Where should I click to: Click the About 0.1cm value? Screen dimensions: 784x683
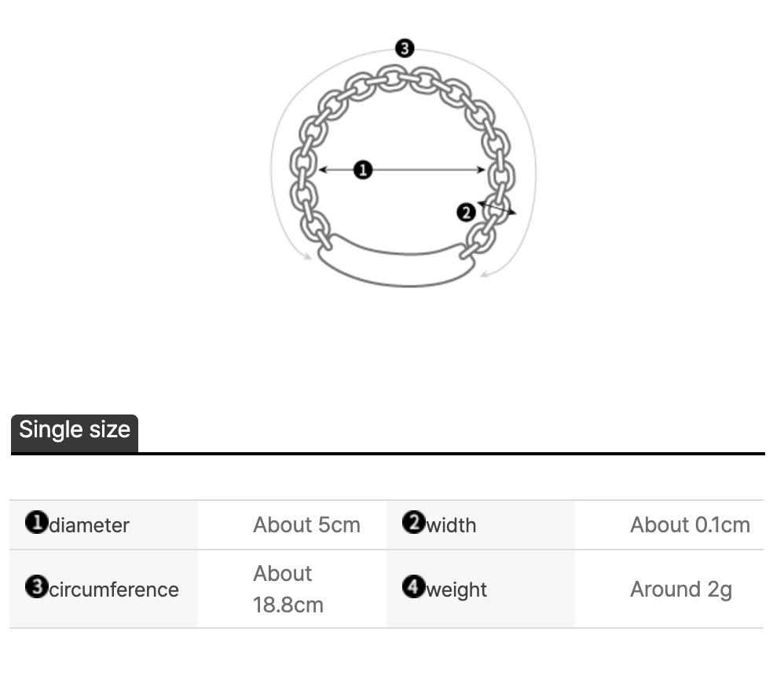pos(690,525)
